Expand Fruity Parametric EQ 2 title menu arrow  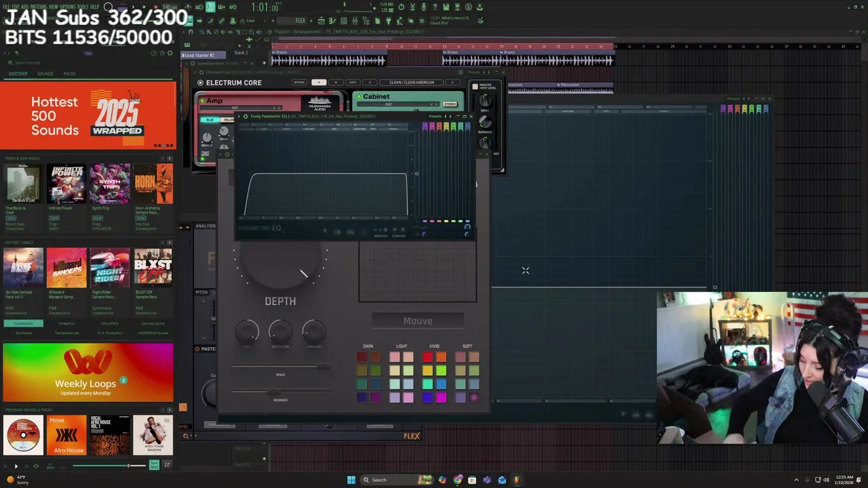[x=239, y=116]
